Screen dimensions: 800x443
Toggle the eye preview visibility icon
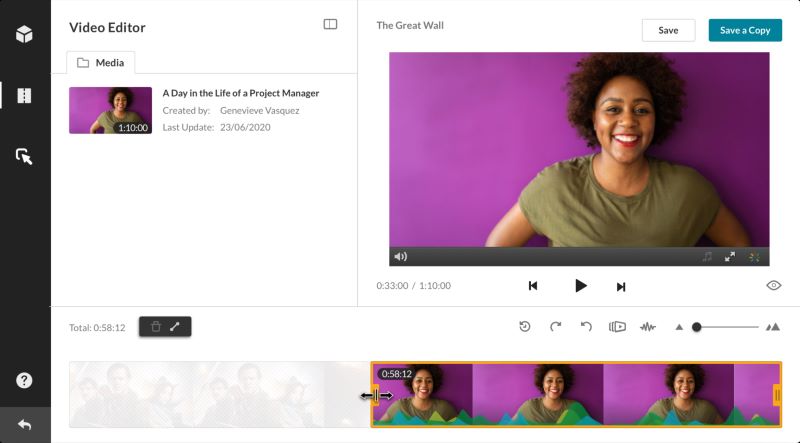773,285
